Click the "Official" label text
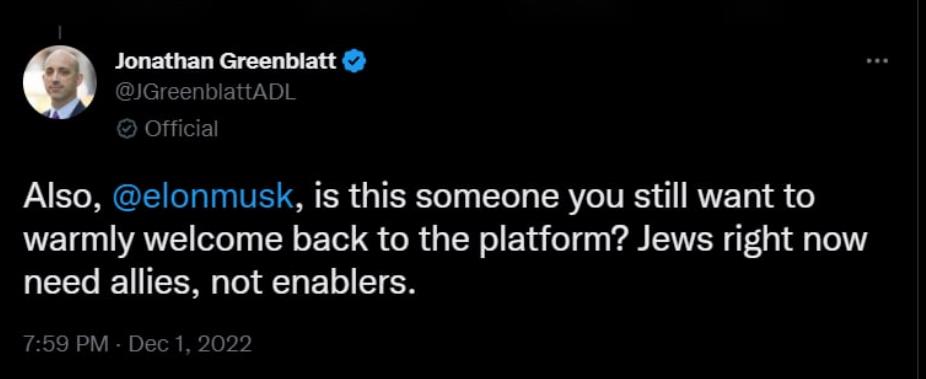The image size is (926, 379). click(x=181, y=128)
